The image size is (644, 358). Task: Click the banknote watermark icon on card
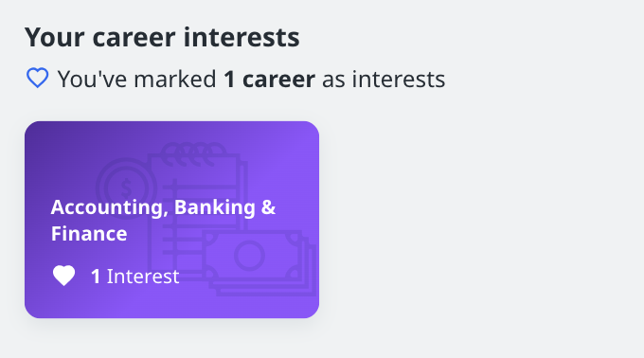(x=259, y=262)
